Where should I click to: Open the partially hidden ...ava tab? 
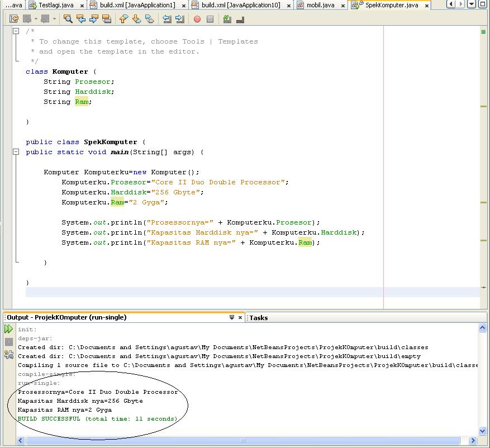click(x=13, y=5)
